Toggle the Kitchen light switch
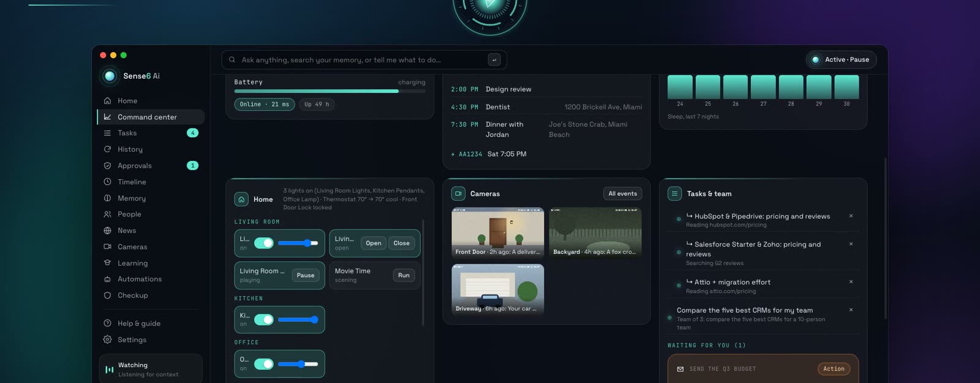Screen dimensions: 980x383 264,319
